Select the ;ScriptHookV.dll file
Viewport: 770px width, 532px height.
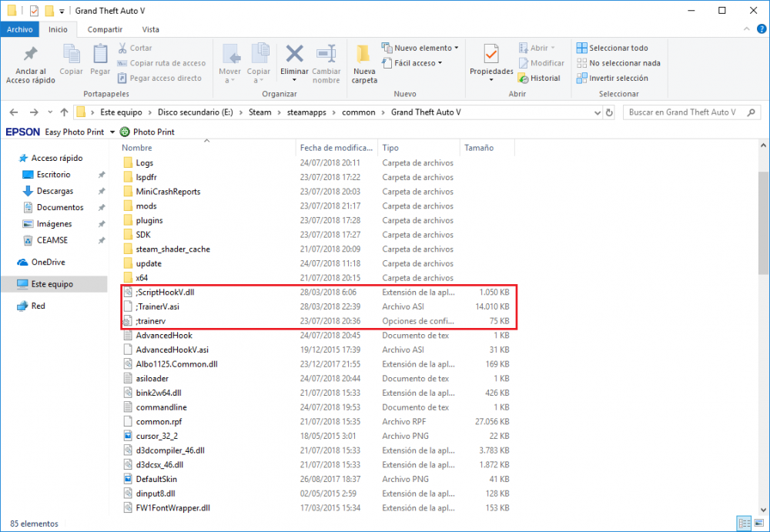(165, 293)
